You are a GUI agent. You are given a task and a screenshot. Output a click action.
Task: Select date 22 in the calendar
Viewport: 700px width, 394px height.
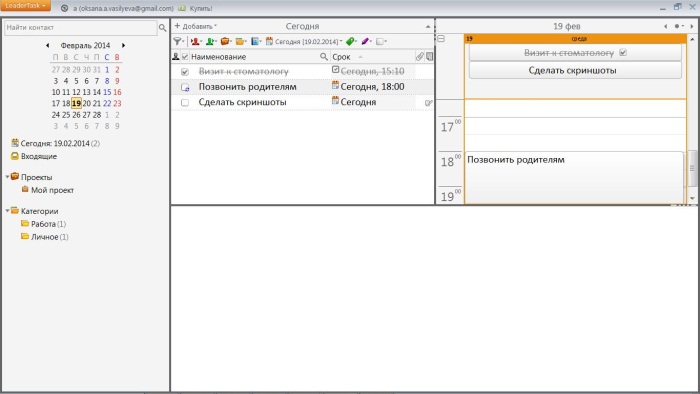(107, 104)
